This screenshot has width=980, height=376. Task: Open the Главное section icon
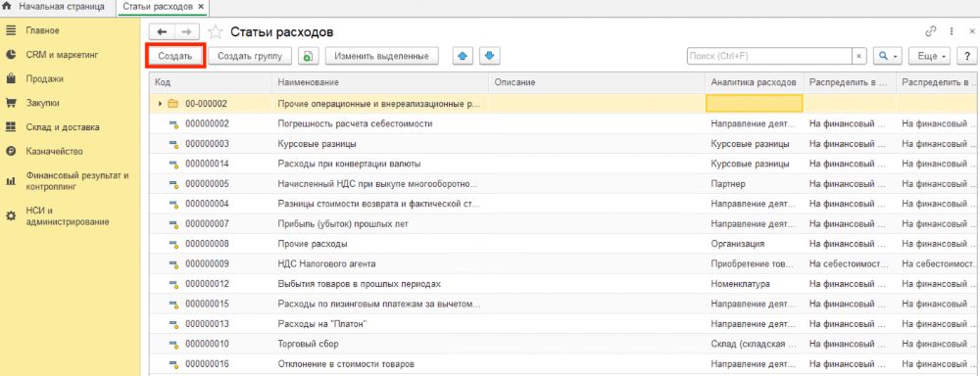[x=10, y=30]
